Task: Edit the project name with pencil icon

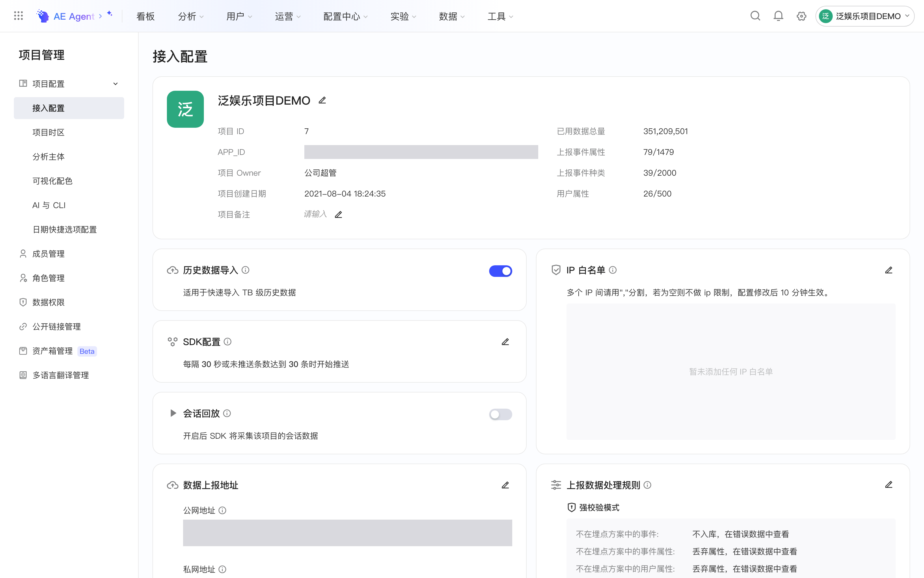Action: tap(322, 100)
